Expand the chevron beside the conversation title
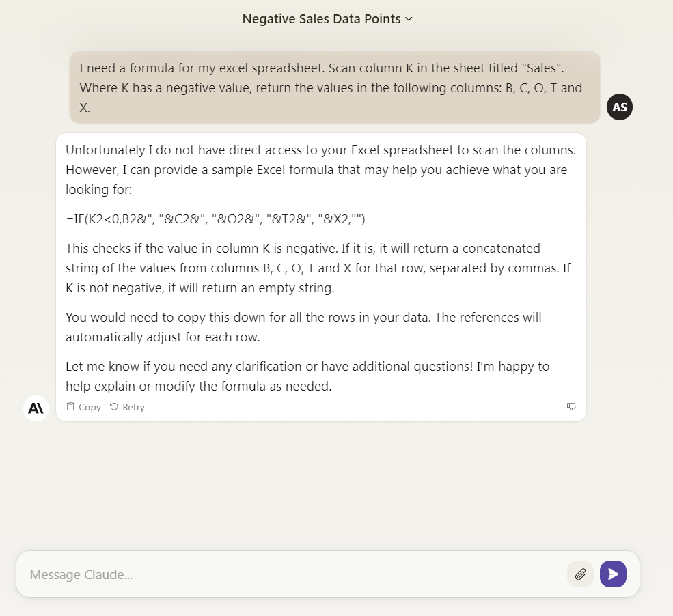Screen dimensions: 673x616 (409, 19)
